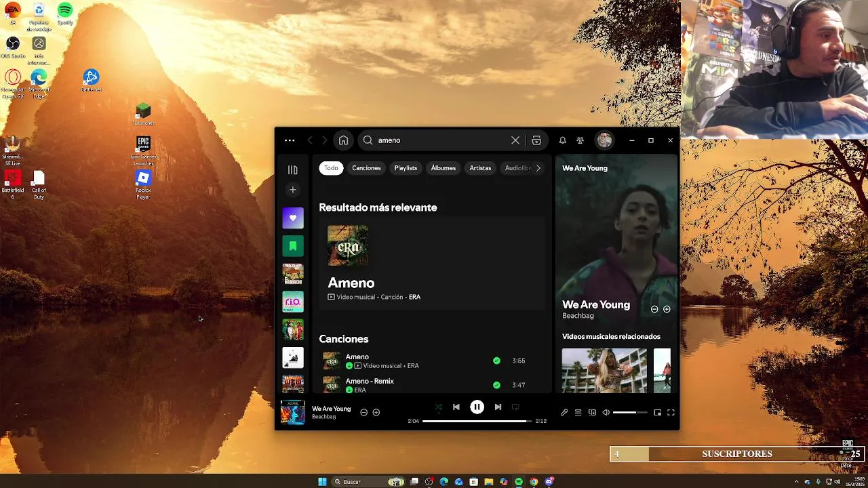Viewport: 868px width, 488px height.
Task: Open the first related music video thumbnail
Action: (x=604, y=371)
